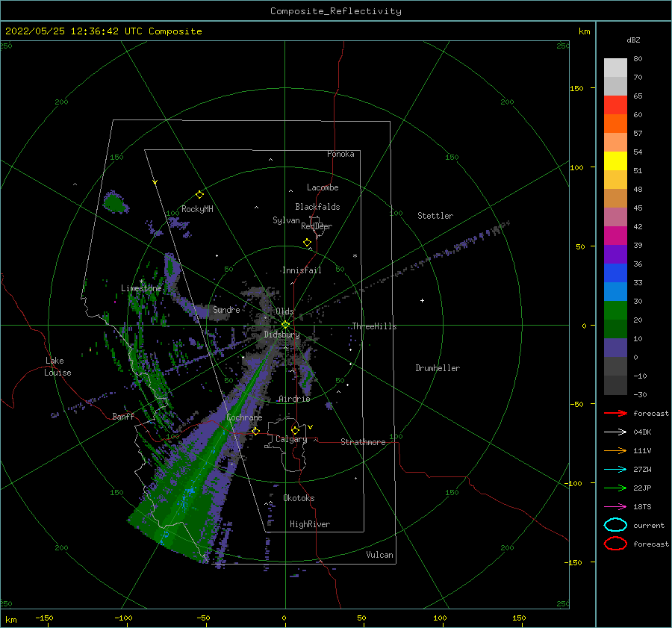Click the RedDeer label
672x628 pixels.
(317, 226)
